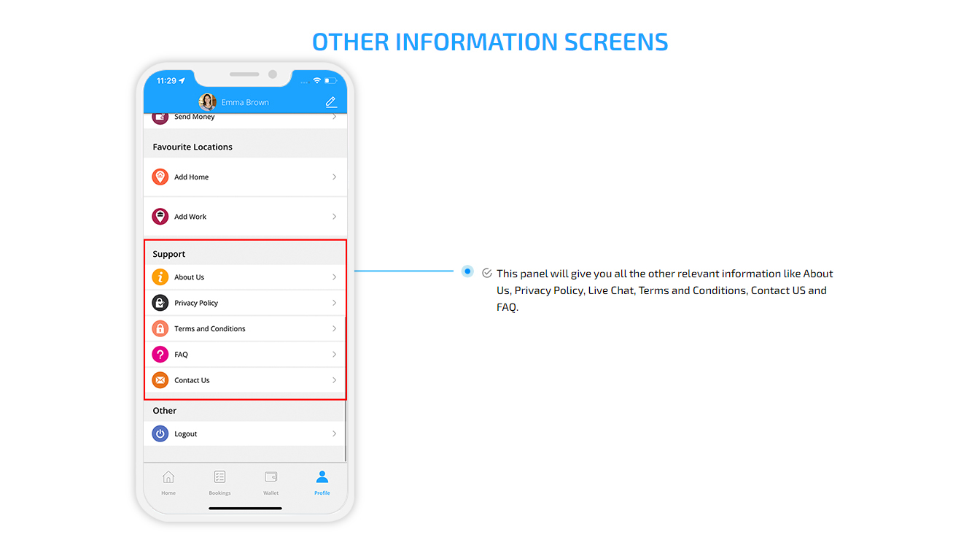Tap the battery status bar icon

tap(330, 80)
